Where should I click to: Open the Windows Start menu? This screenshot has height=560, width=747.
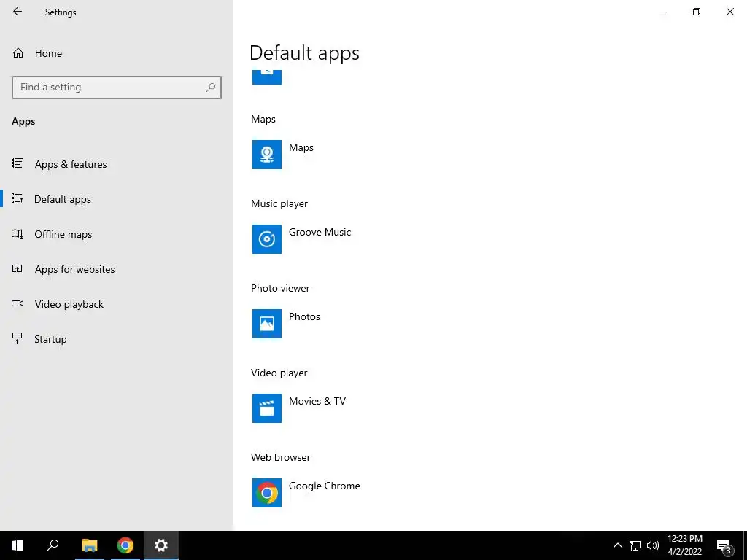(x=18, y=545)
